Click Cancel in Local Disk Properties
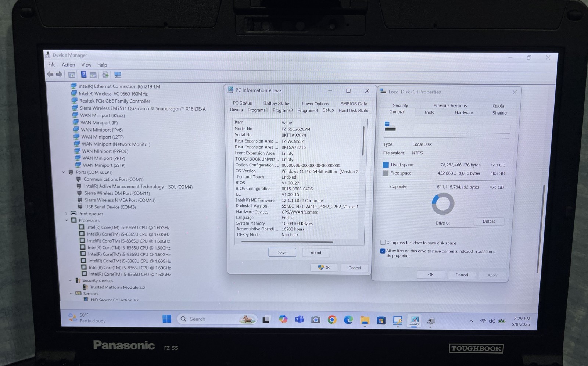588x366 pixels. [462, 275]
